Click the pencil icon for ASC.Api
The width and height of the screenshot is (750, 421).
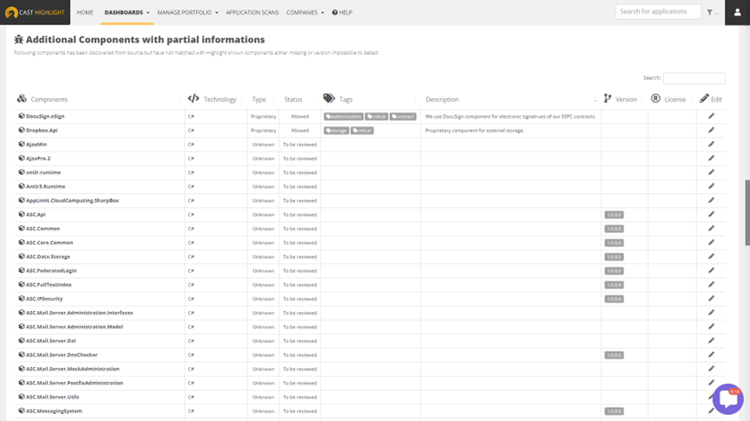(711, 214)
